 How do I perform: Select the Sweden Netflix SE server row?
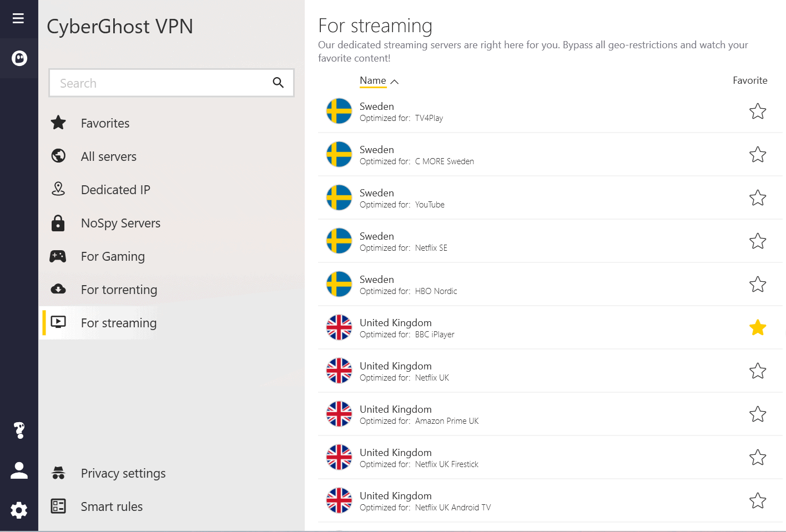pyautogui.click(x=500, y=241)
